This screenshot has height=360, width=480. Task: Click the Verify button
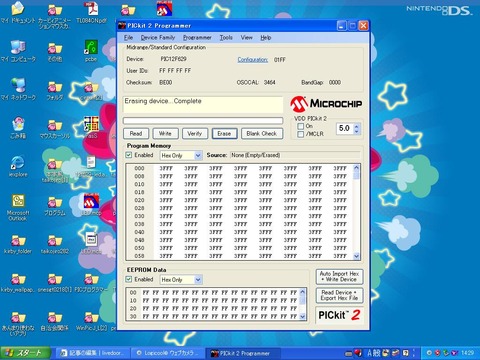coord(195,133)
